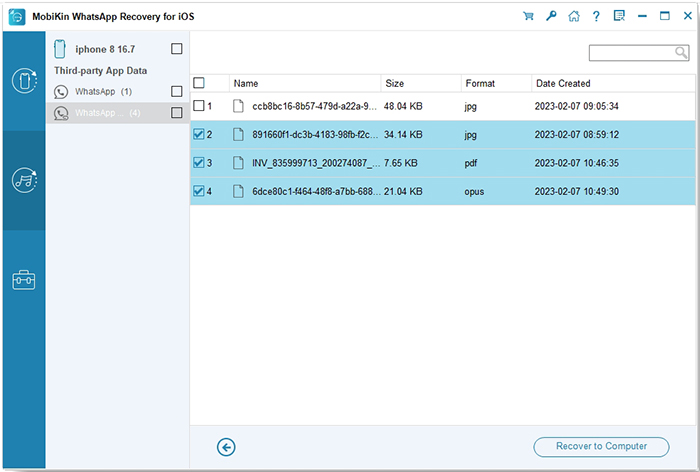Check the WhatsApp (1) checkbox
Viewport: 700px width, 472px height.
tap(177, 92)
